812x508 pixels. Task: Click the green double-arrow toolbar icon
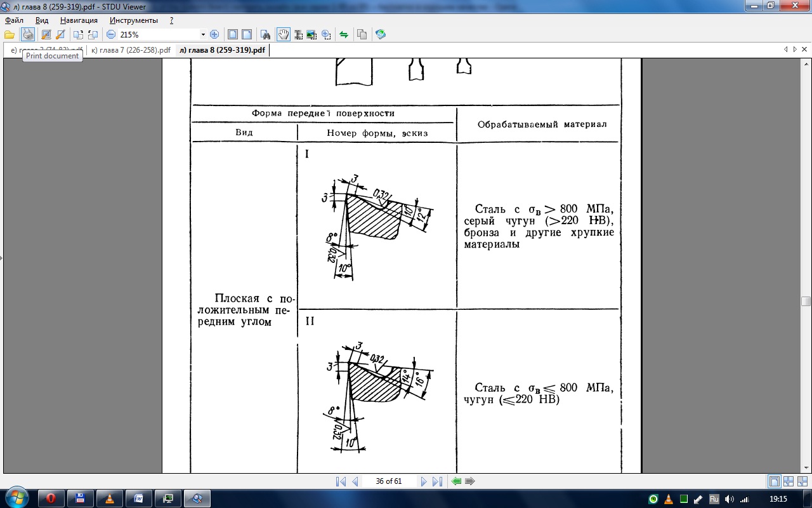(x=344, y=34)
